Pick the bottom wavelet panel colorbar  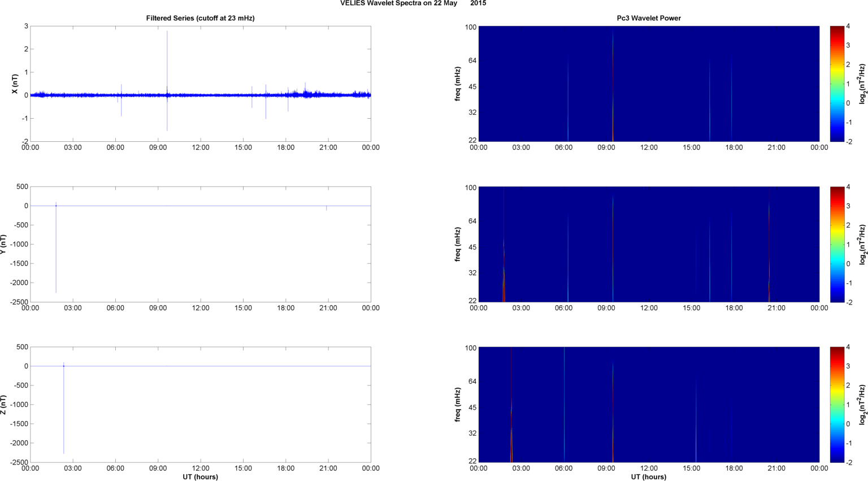tap(837, 405)
